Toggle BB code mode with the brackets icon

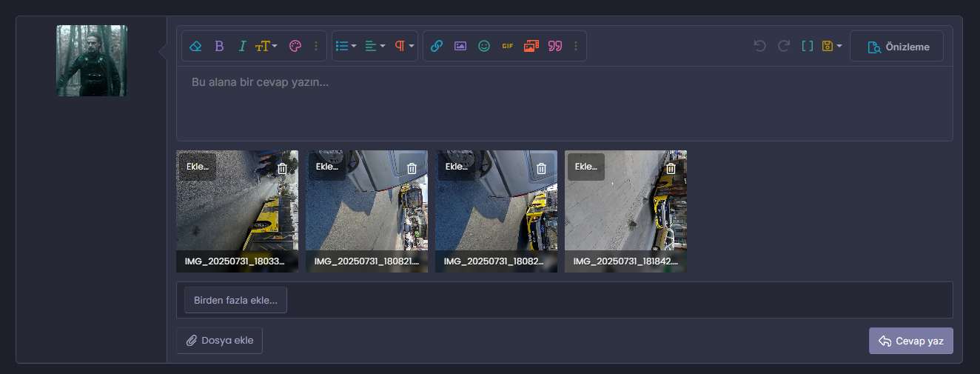[808, 46]
